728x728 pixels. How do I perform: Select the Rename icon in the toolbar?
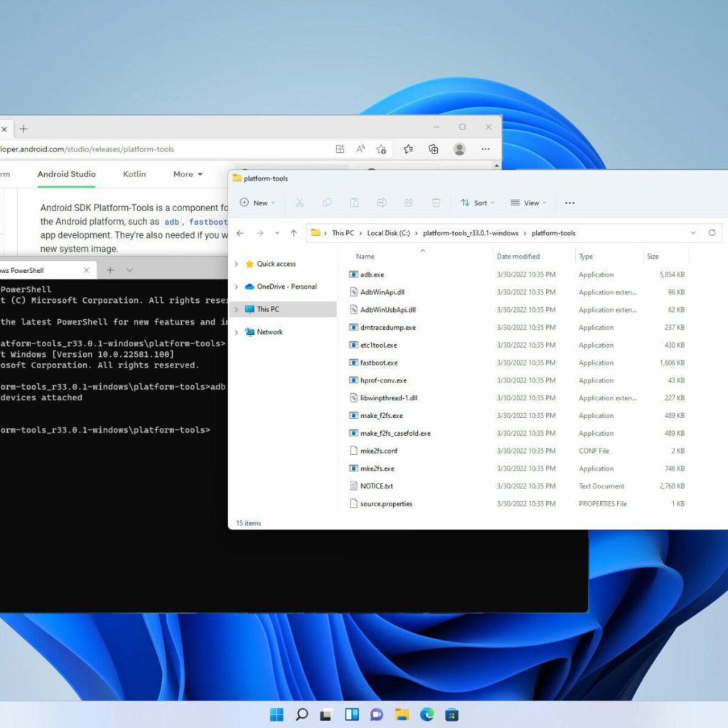click(382, 203)
